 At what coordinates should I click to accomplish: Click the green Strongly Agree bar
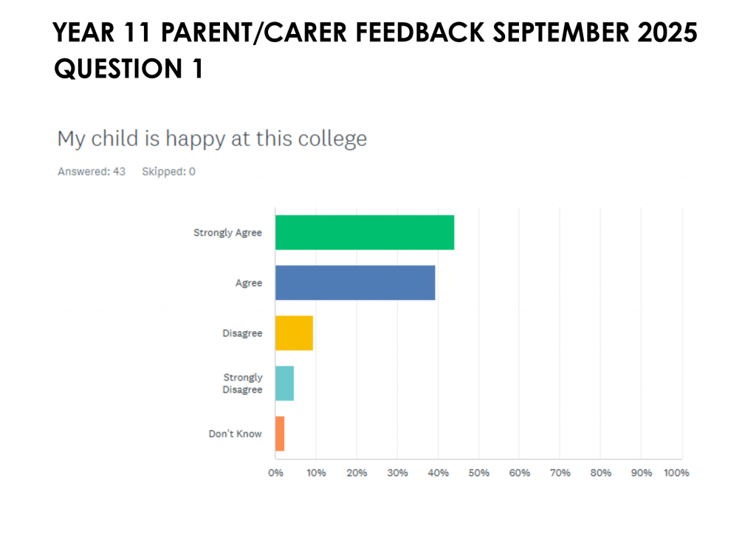click(364, 233)
